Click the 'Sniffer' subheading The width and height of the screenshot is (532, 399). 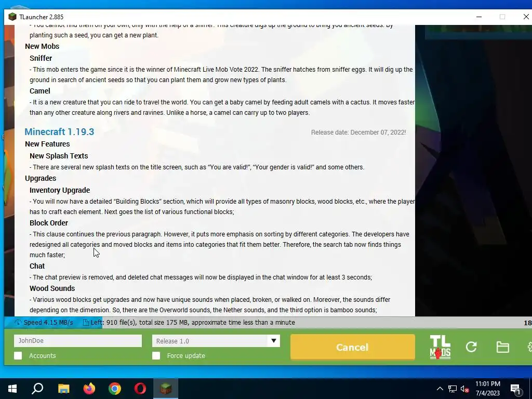pyautogui.click(x=41, y=58)
